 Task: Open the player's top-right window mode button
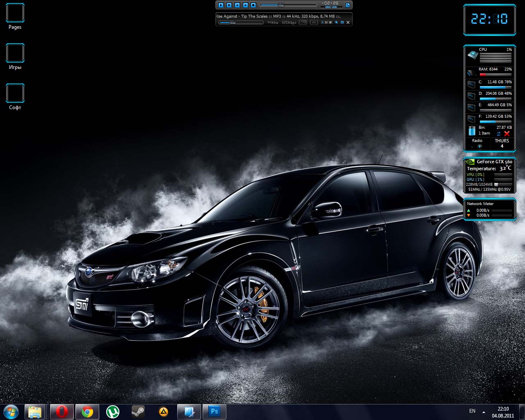pyautogui.click(x=347, y=5)
